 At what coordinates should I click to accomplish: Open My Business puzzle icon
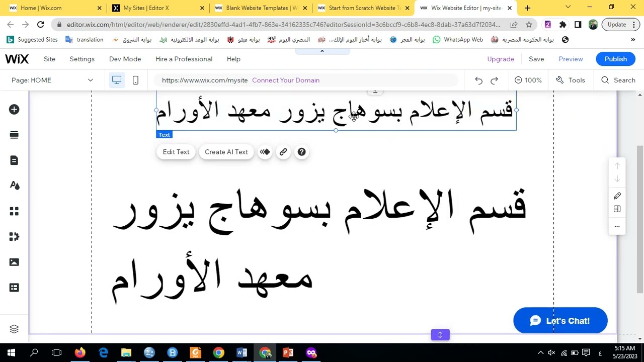[14, 237]
